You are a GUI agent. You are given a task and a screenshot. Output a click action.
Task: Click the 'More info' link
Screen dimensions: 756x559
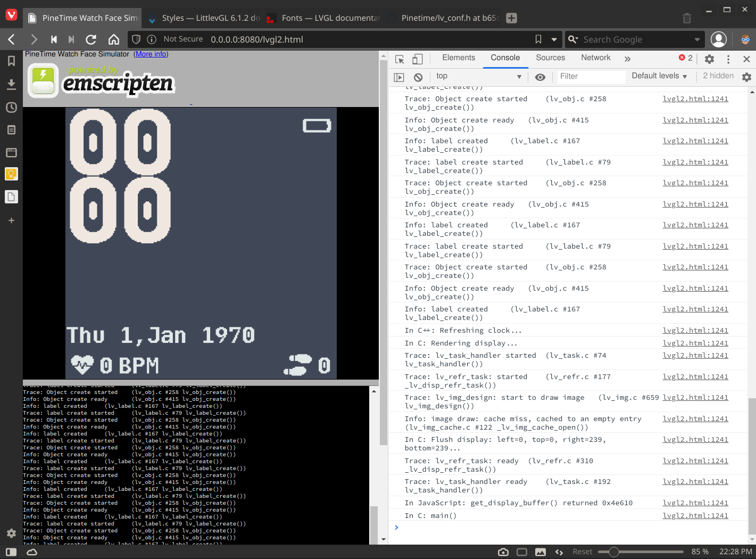pyautogui.click(x=151, y=54)
